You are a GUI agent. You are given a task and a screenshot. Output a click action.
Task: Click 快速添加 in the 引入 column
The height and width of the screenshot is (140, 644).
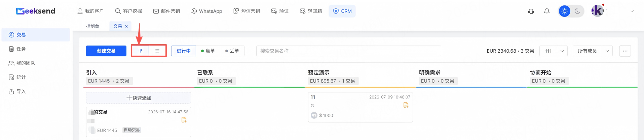pos(139,98)
